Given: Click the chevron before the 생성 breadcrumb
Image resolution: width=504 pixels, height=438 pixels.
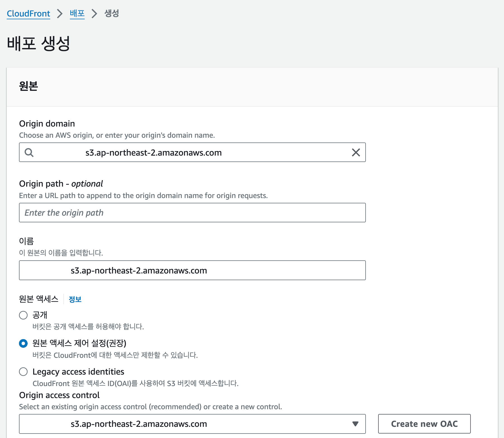Looking at the screenshot, I should tap(95, 13).
